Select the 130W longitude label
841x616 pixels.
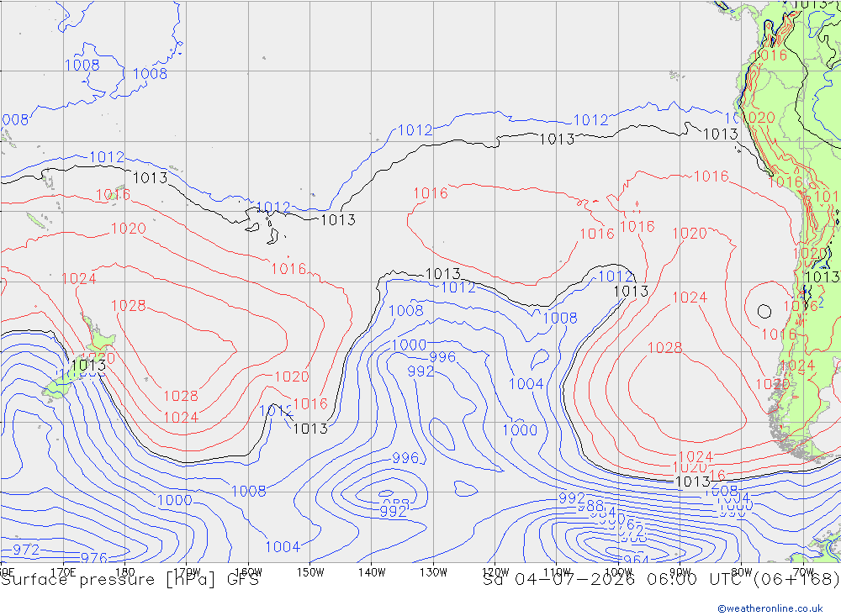[433, 572]
